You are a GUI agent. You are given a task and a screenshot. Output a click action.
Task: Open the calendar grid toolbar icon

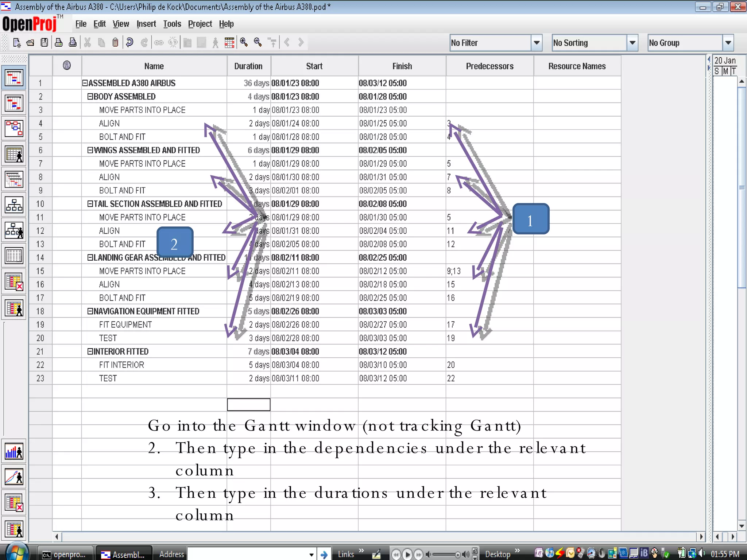pos(229,43)
